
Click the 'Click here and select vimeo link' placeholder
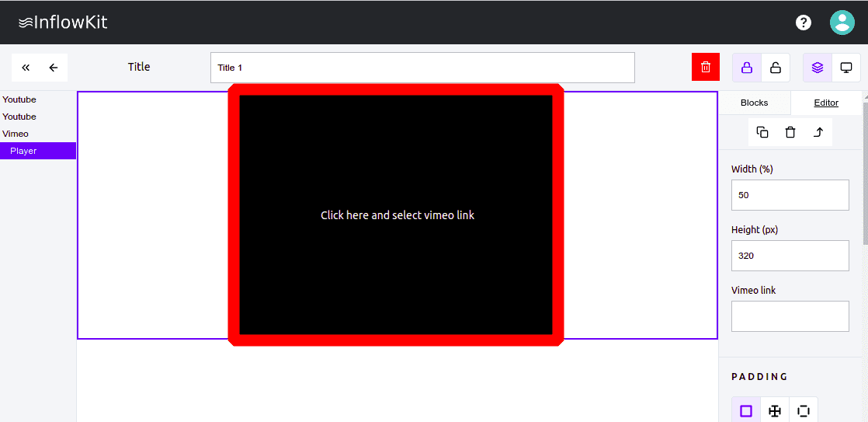pyautogui.click(x=397, y=215)
